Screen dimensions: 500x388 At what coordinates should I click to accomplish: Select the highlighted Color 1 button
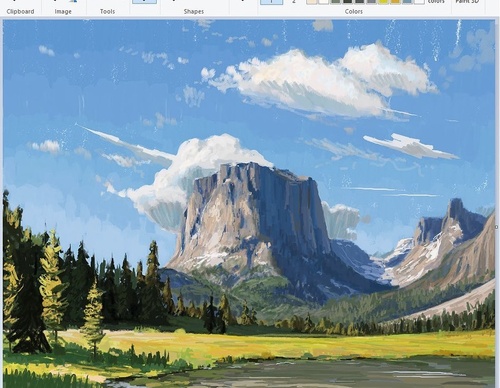coord(272,2)
